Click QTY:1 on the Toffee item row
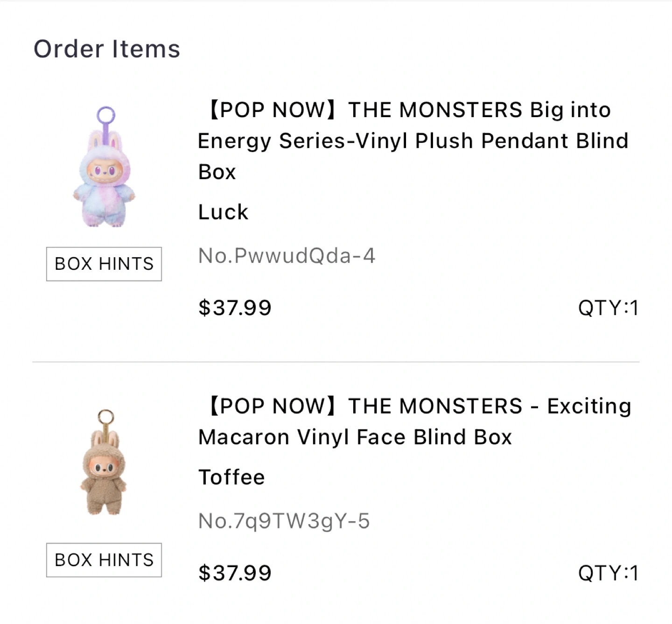 (x=608, y=573)
